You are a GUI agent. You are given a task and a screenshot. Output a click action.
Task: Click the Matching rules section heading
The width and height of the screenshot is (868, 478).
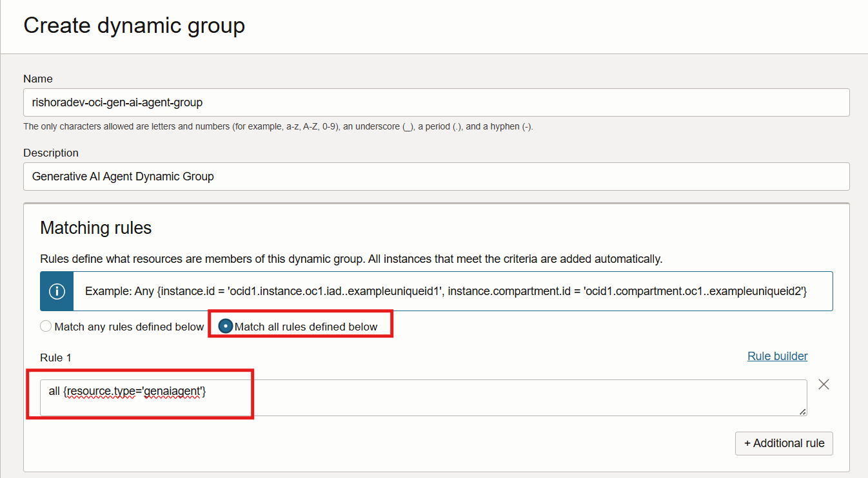click(95, 227)
